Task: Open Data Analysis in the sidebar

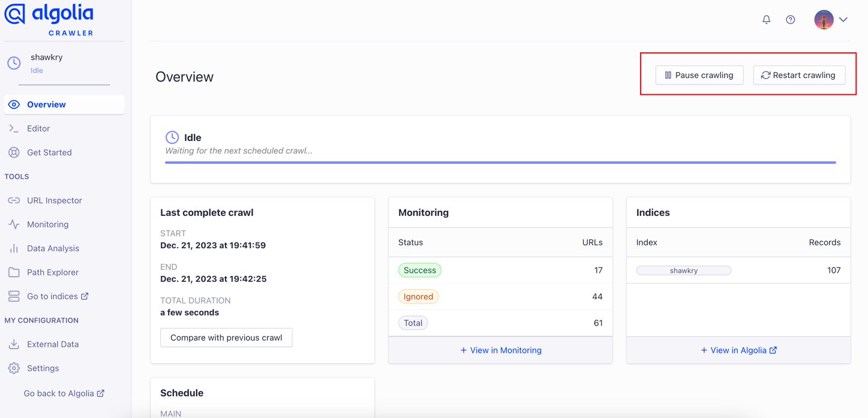Action: [53, 248]
